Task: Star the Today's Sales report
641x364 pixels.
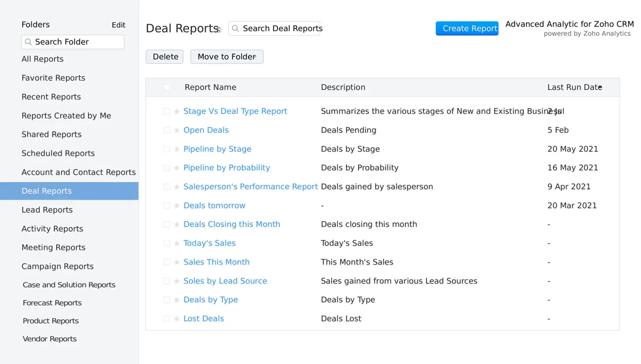Action: [x=177, y=243]
